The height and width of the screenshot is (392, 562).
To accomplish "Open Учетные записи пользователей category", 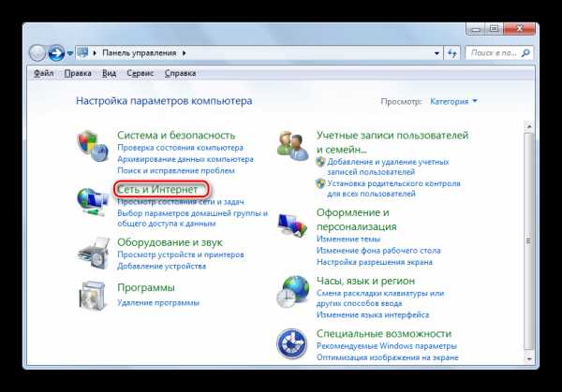I will click(392, 142).
